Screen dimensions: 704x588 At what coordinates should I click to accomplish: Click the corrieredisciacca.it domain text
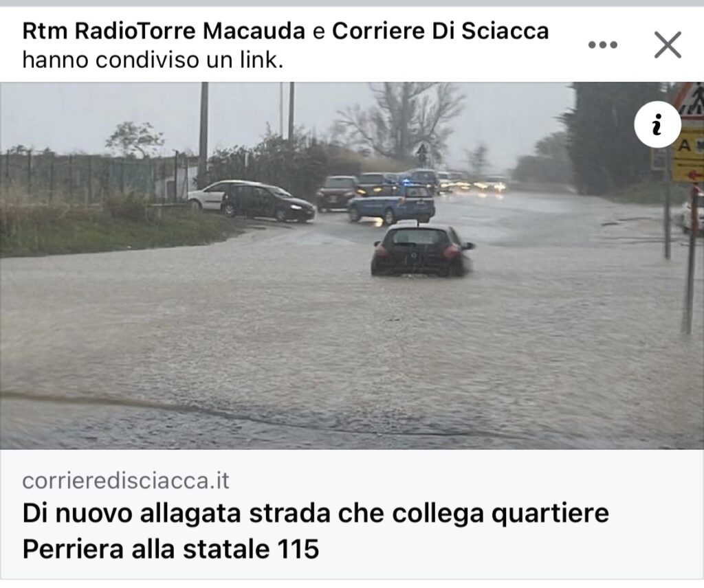(x=126, y=481)
